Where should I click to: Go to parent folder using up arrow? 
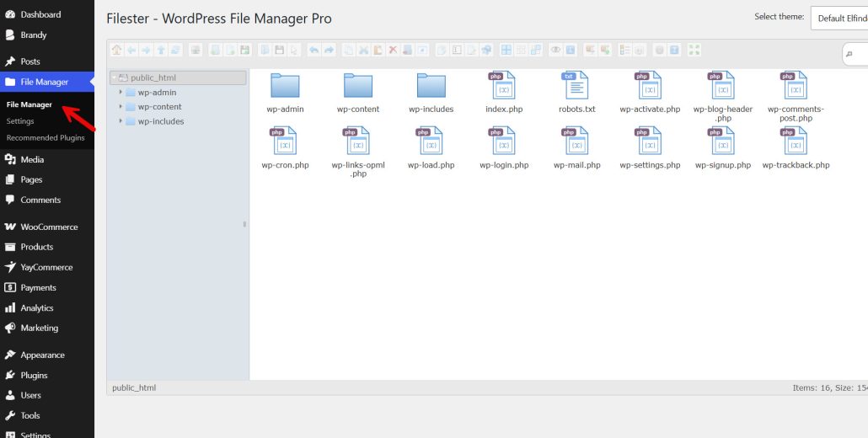click(160, 50)
